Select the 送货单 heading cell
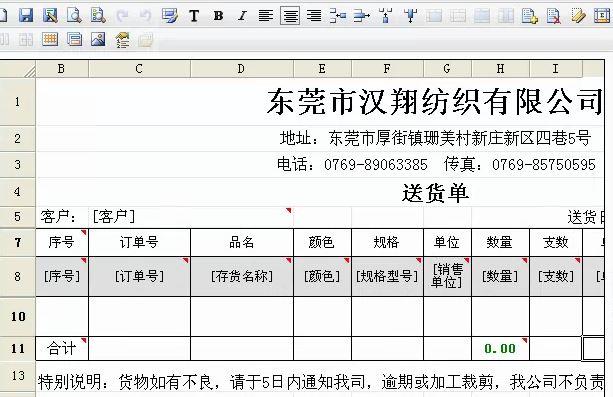The image size is (613, 397). pyautogui.click(x=436, y=193)
